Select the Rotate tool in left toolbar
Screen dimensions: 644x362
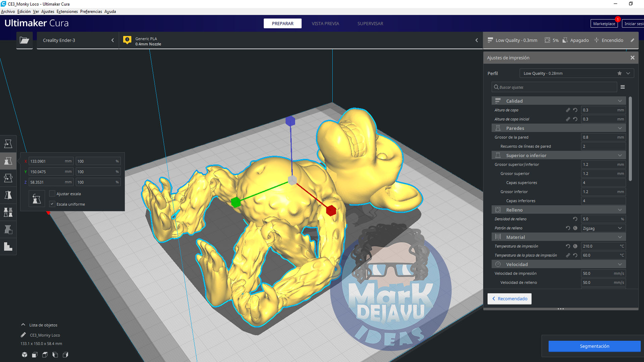[8, 178]
